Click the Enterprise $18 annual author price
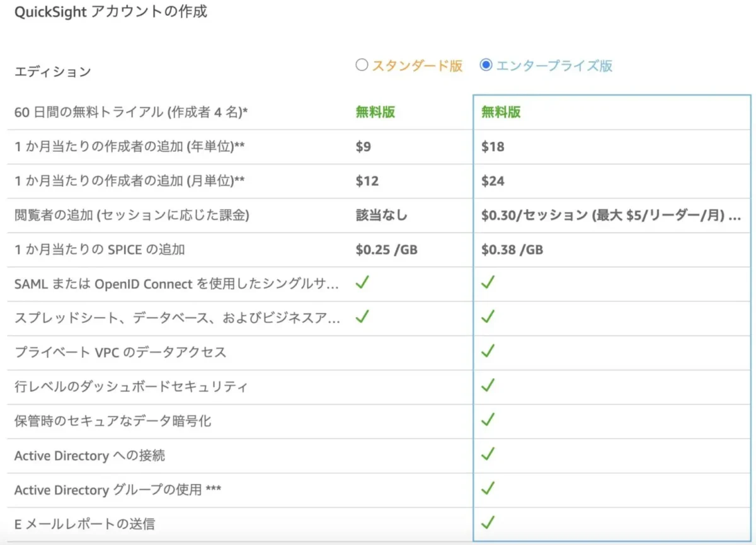 coord(493,147)
